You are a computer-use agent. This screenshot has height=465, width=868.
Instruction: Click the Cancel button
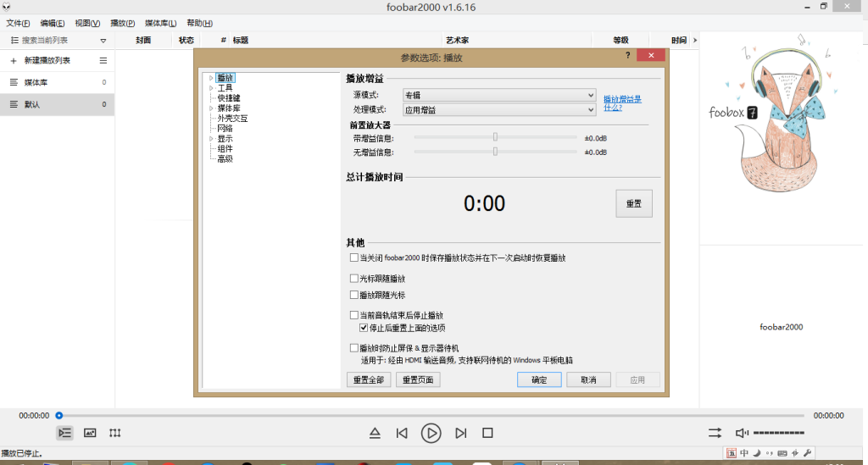tap(588, 379)
